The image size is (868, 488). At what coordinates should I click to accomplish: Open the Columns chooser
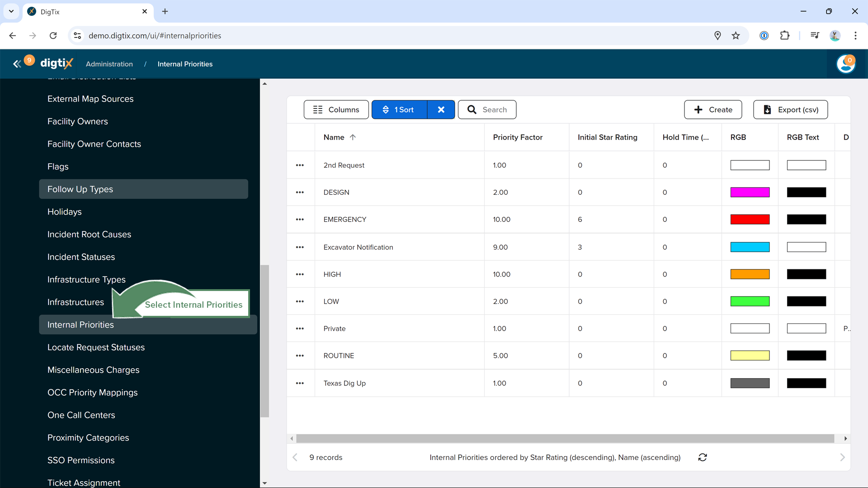336,110
